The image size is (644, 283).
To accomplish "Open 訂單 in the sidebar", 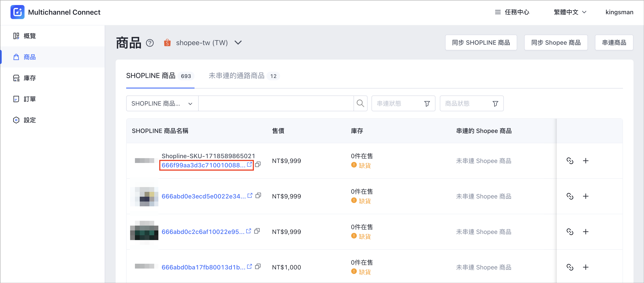I will pos(53,99).
